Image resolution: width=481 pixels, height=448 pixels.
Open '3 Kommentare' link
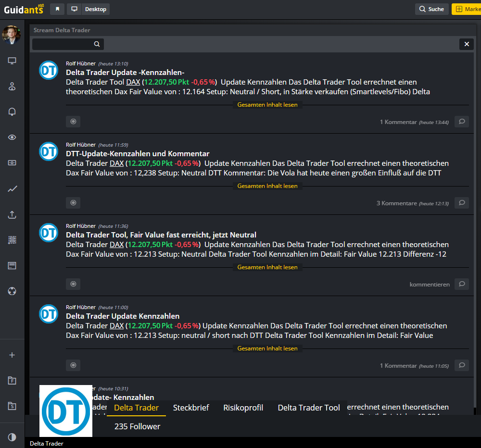pos(413,203)
